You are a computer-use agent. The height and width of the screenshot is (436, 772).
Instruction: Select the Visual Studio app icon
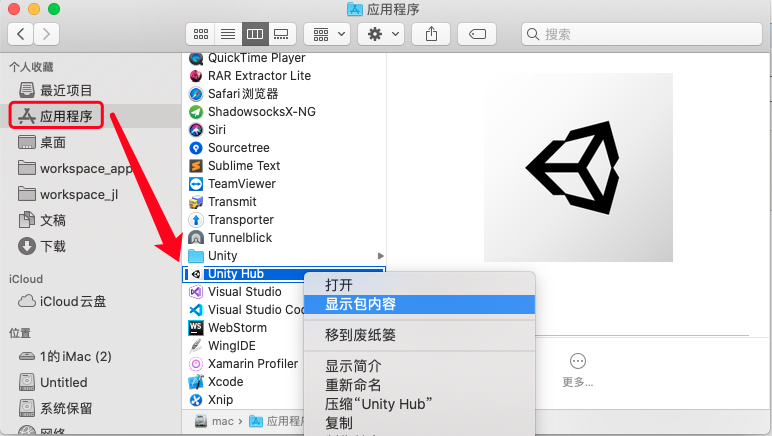pos(196,292)
